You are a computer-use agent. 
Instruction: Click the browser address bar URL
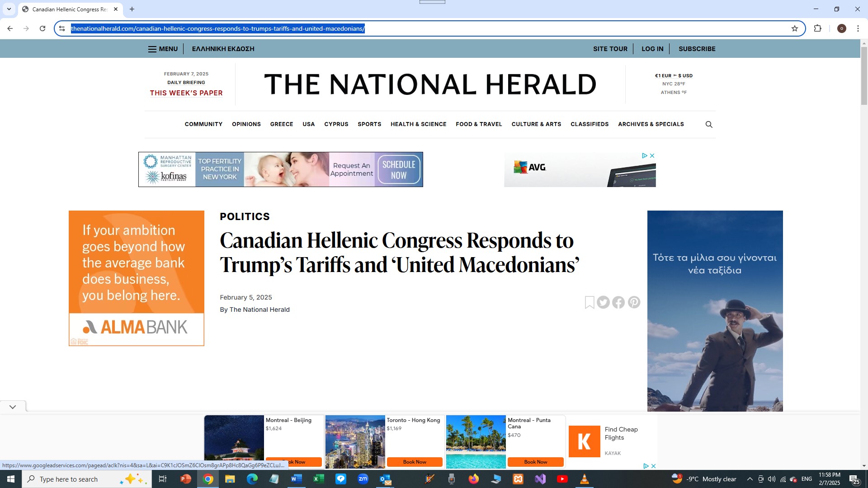pos(218,28)
